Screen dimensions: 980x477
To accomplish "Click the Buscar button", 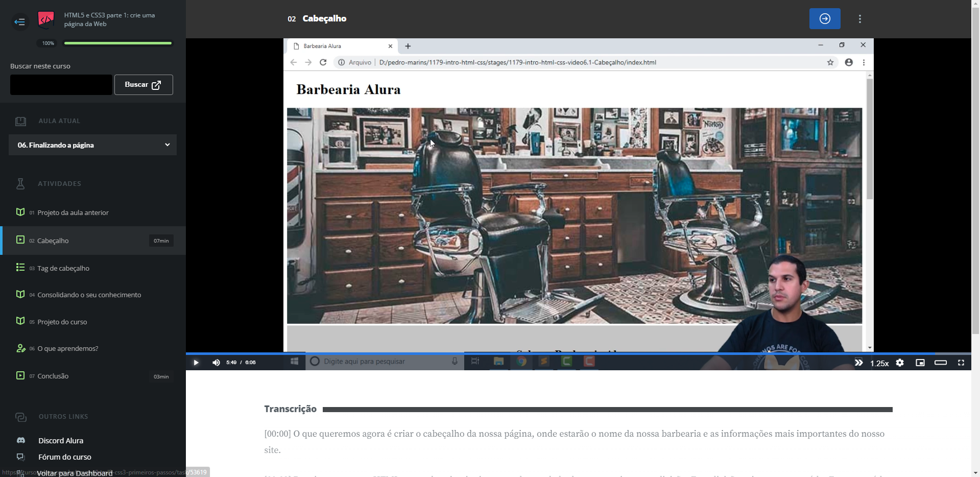I will coord(144,85).
